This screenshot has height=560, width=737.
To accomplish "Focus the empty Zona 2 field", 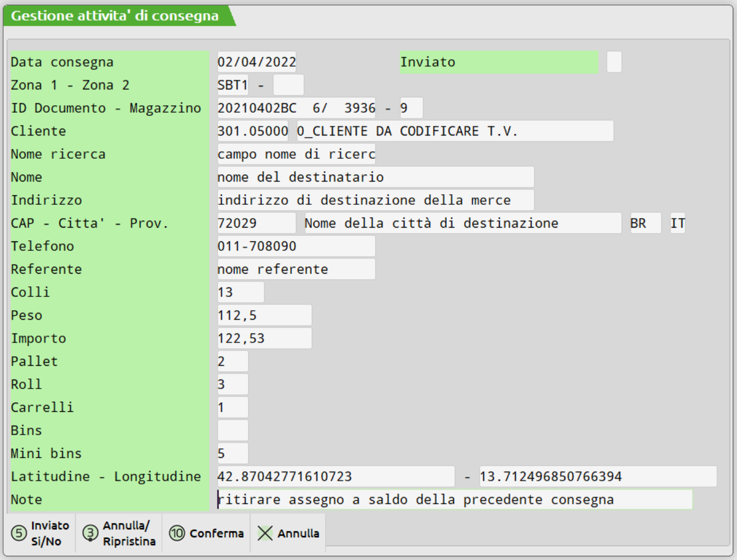I will tap(288, 85).
